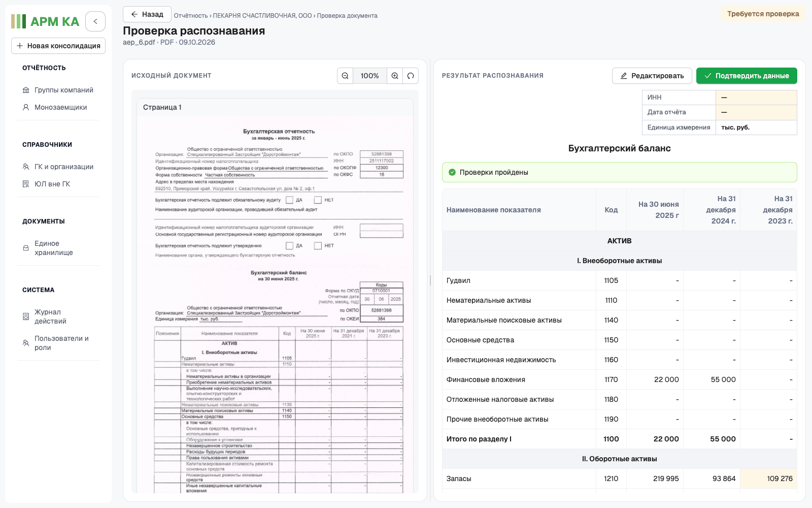The height and width of the screenshot is (508, 812).
Task: Confirm data with Подтвердить данные
Action: tap(747, 76)
